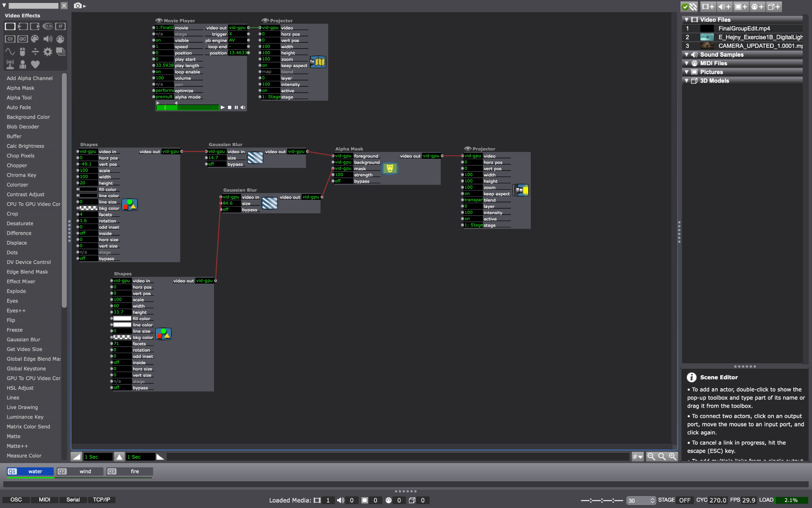This screenshot has width=812, height=508.
Task: Click the TCP/IP status indicator
Action: point(101,500)
